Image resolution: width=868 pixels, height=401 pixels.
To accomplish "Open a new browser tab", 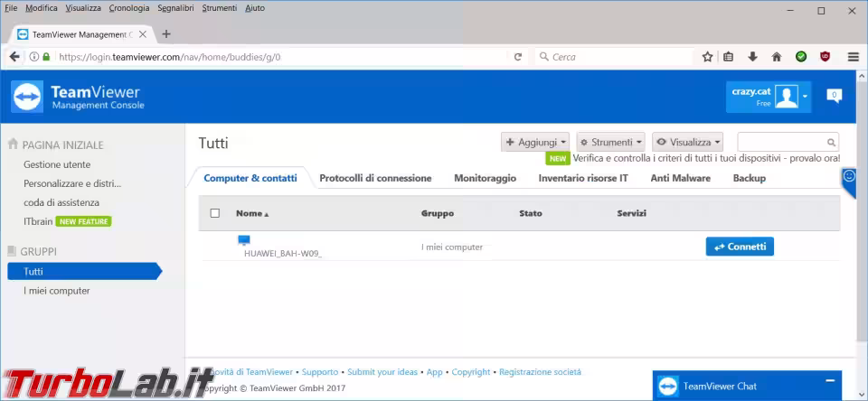I will click(x=166, y=33).
